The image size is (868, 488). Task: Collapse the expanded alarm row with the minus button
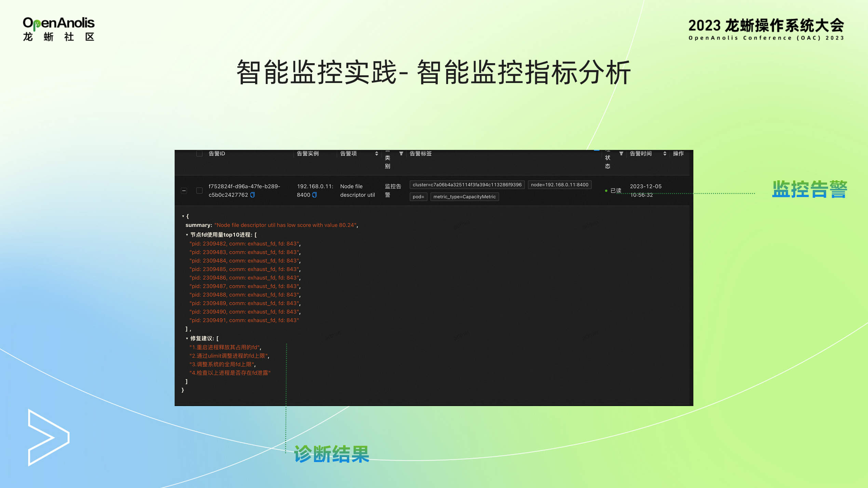click(x=184, y=191)
